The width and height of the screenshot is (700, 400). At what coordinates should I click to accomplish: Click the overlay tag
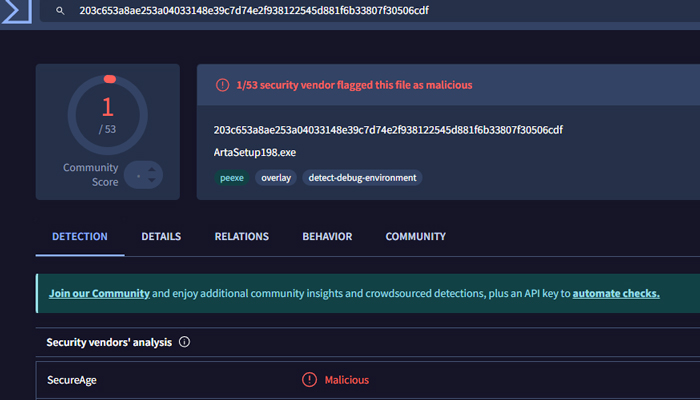point(276,178)
